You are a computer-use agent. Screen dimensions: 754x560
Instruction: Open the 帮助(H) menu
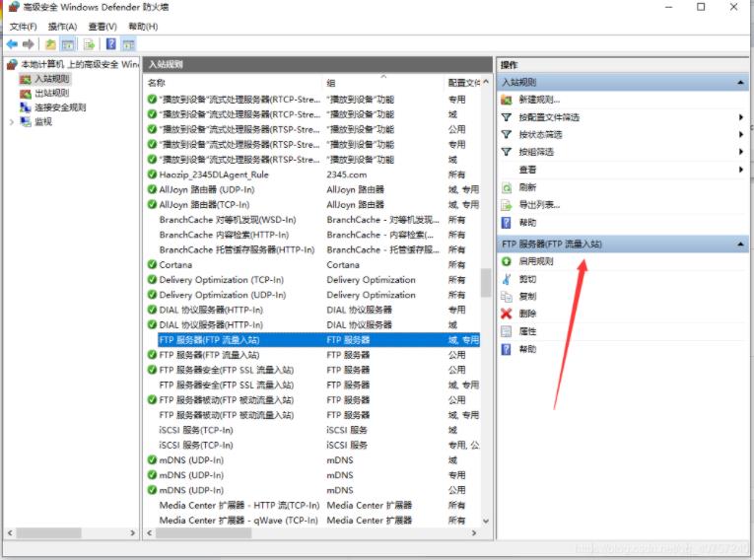tap(143, 27)
